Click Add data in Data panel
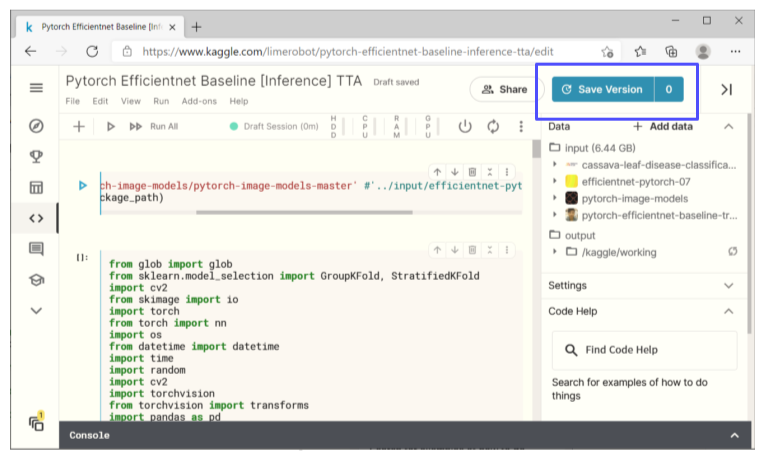The width and height of the screenshot is (767, 460). (663, 127)
